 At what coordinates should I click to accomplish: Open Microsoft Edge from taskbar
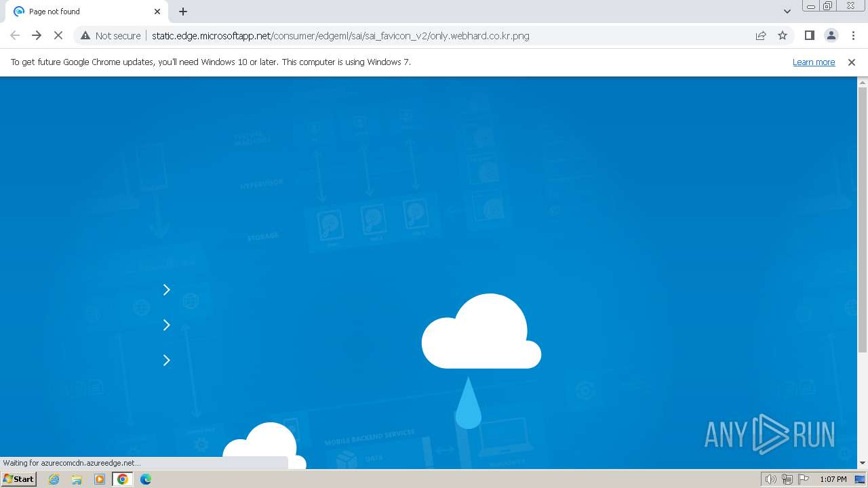point(146,479)
